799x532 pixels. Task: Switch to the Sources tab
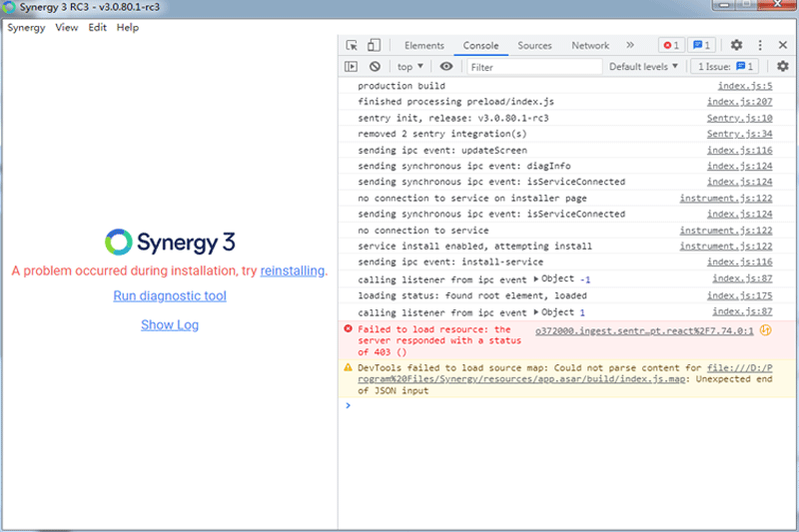pos(534,45)
